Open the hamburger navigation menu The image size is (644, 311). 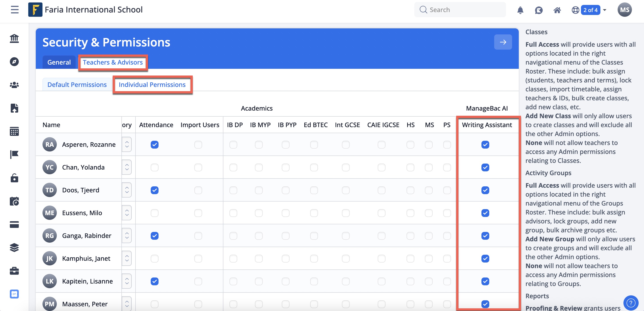click(x=15, y=10)
